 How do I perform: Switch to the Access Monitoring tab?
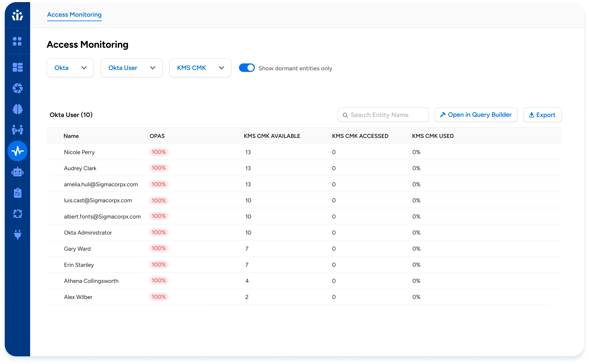pos(74,15)
